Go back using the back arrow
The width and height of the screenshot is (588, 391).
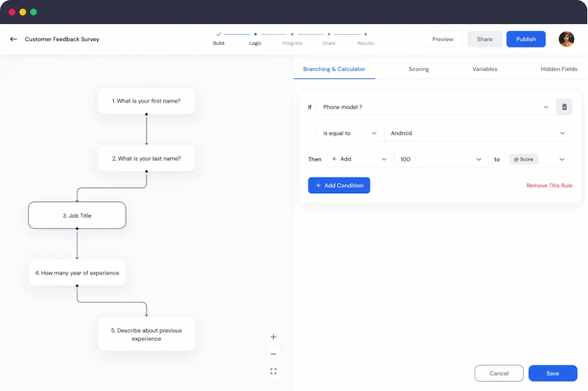(x=13, y=39)
